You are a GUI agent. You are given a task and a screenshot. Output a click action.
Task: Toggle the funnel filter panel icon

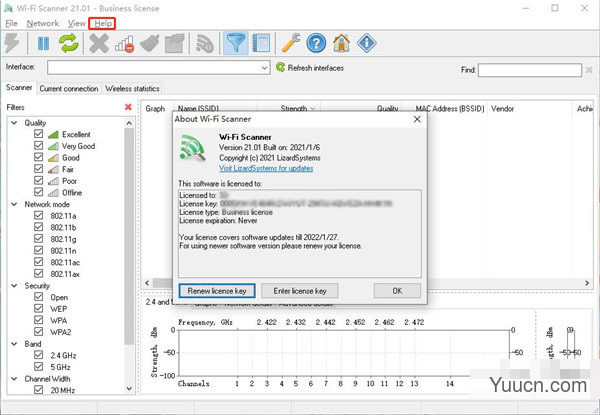(235, 43)
